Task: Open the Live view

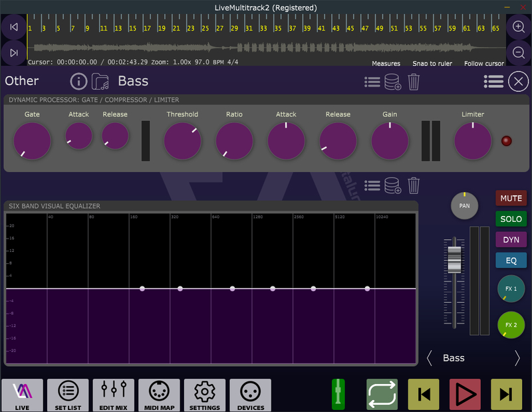Action: click(23, 395)
